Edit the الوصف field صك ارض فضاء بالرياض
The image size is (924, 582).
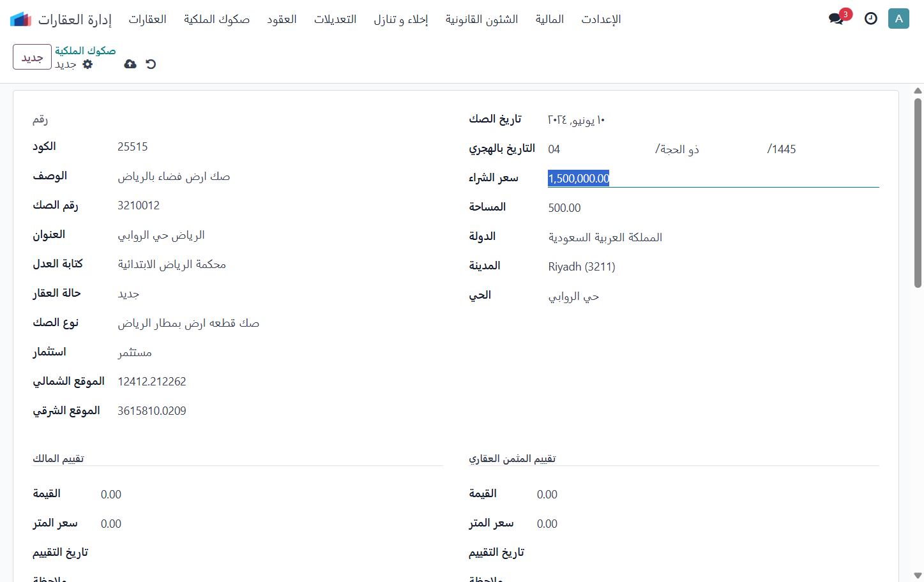pos(280,176)
